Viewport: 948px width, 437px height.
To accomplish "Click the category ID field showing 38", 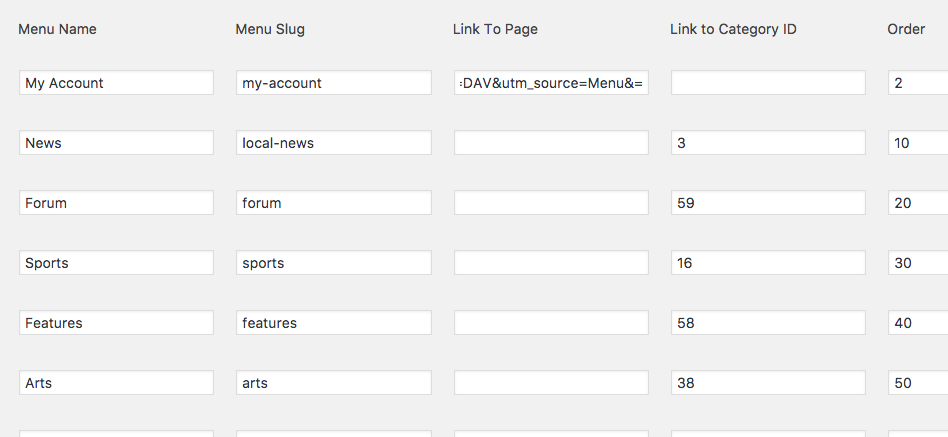I will coord(768,383).
